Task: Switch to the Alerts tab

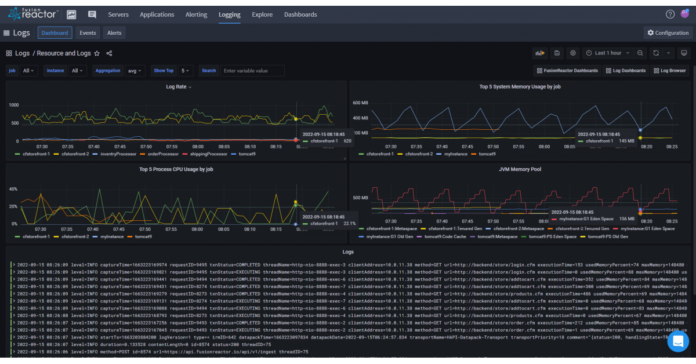Action: click(x=114, y=33)
